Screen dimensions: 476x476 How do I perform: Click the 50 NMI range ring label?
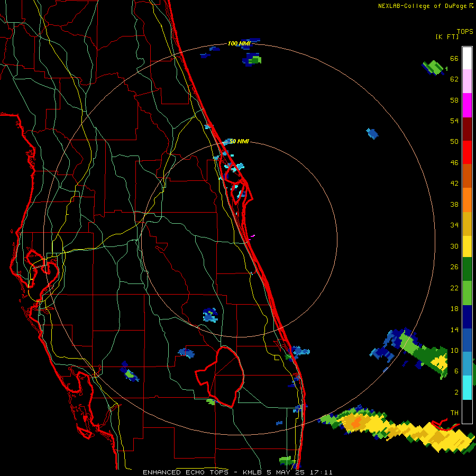click(x=239, y=141)
